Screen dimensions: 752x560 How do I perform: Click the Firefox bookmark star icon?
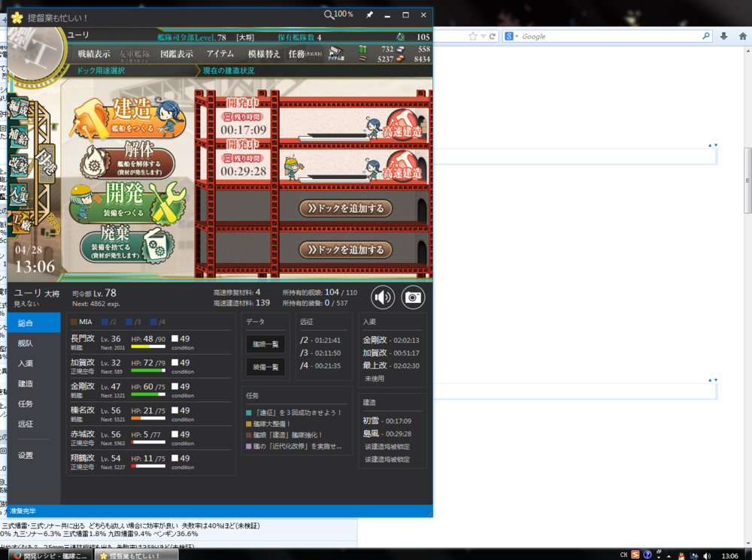point(473,36)
